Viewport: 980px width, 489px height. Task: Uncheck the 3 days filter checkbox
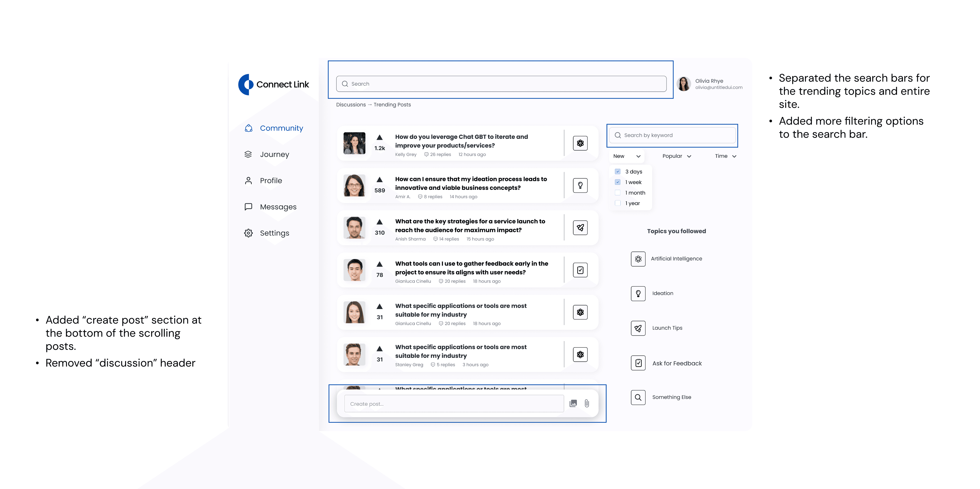tap(618, 172)
